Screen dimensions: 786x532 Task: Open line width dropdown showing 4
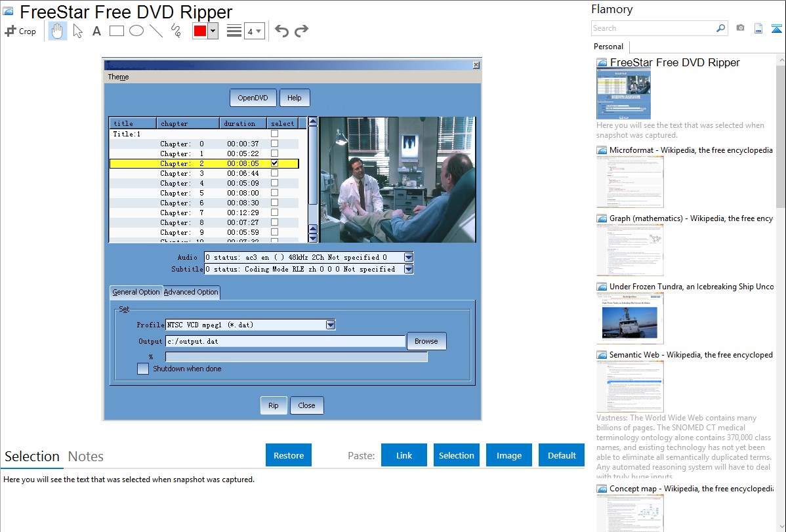[x=254, y=31]
